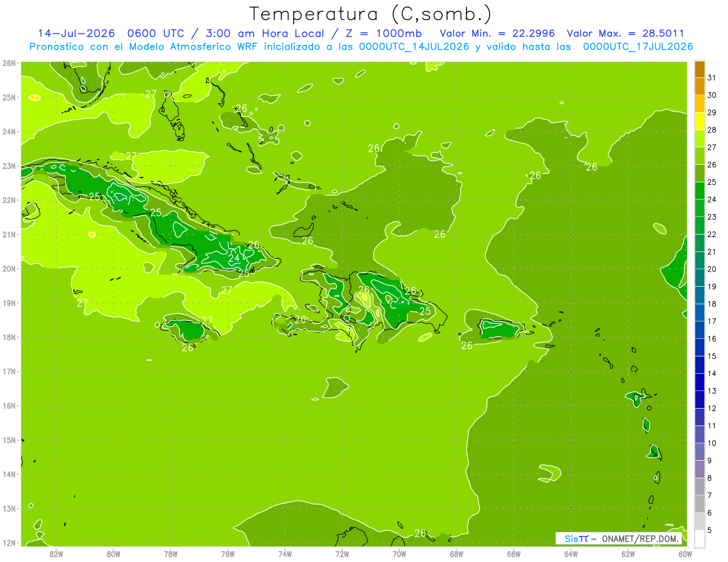Click the 12 label on the colour scale
The height and width of the screenshot is (562, 728).
pyautogui.click(x=712, y=408)
